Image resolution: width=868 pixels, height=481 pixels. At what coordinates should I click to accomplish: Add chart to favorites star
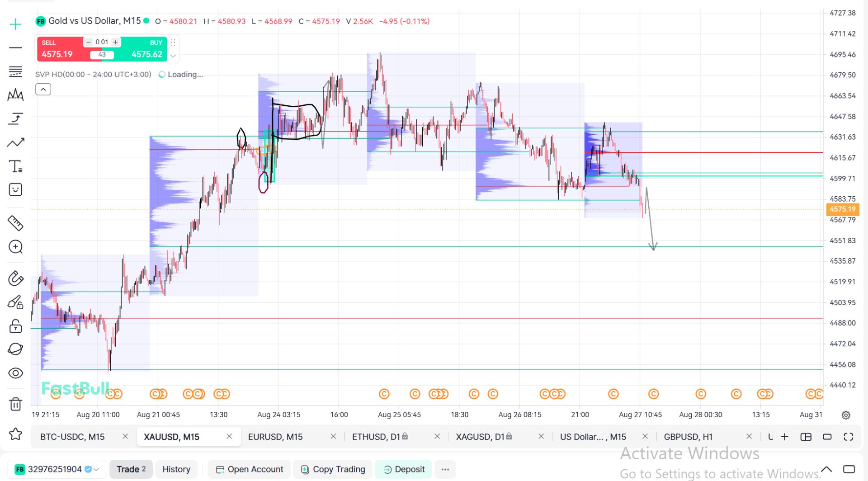(15, 434)
